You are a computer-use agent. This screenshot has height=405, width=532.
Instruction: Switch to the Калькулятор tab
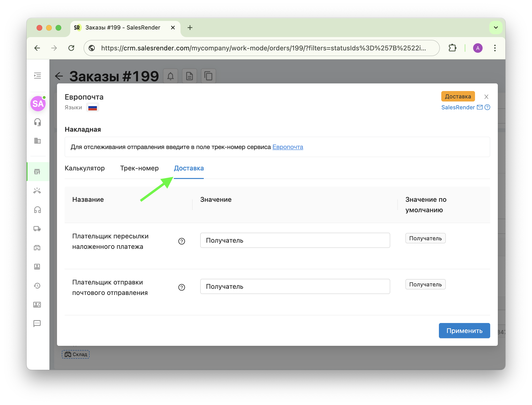(x=85, y=168)
